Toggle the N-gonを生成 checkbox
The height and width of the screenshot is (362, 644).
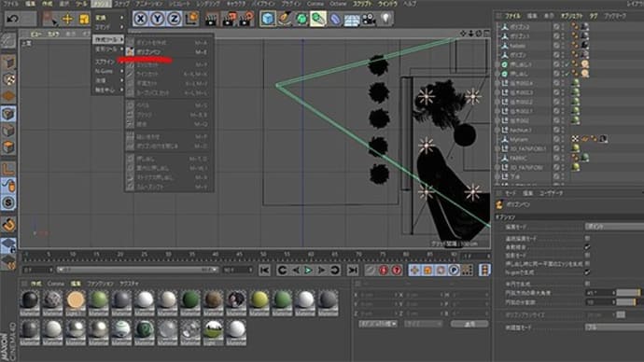(587, 272)
